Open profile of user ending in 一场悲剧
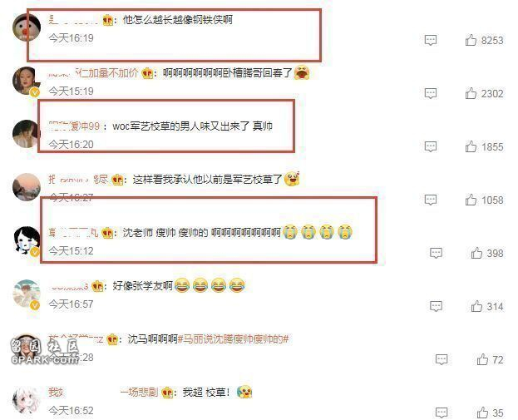 point(103,393)
